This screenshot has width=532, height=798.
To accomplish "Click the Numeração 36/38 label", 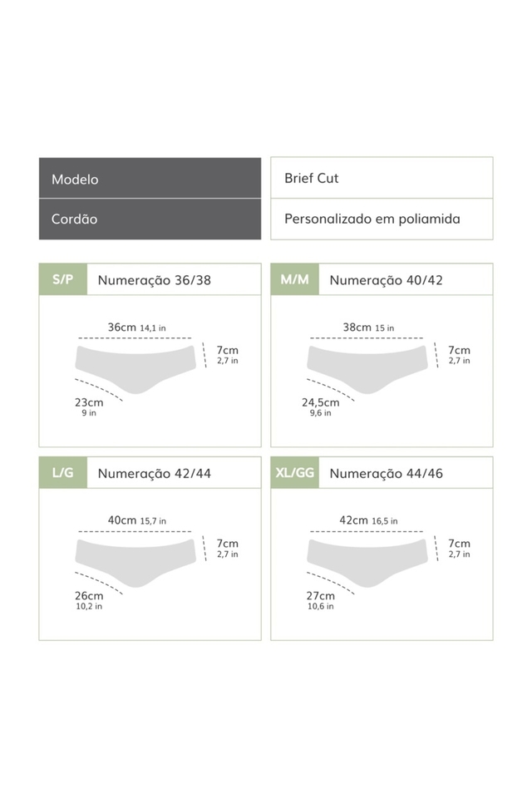I will pyautogui.click(x=155, y=280).
